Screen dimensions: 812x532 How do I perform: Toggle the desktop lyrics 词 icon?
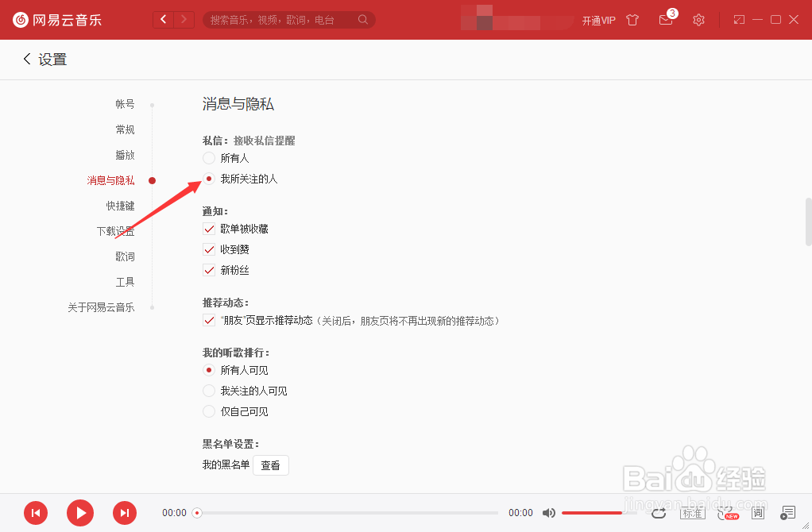758,513
